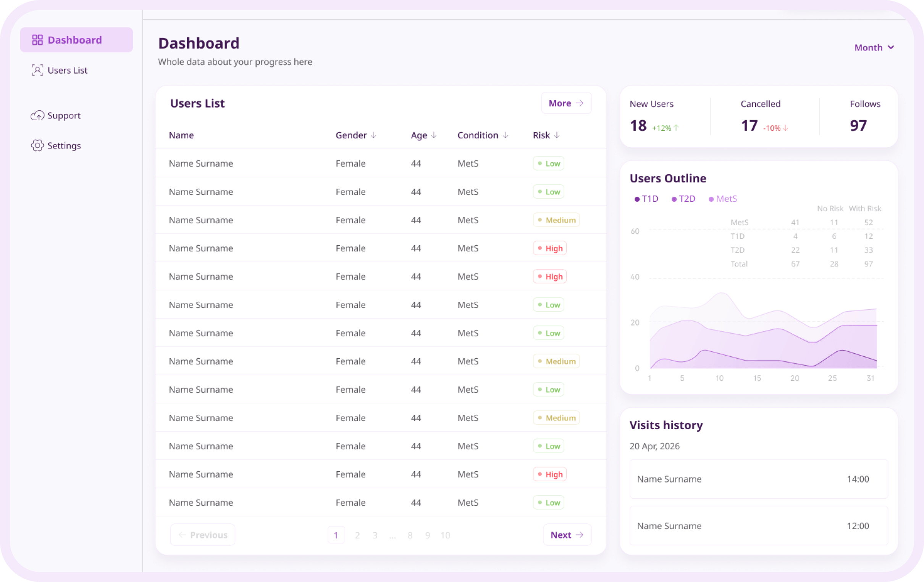924x582 pixels.
Task: Click sort arrow next to Age column
Action: (x=434, y=135)
